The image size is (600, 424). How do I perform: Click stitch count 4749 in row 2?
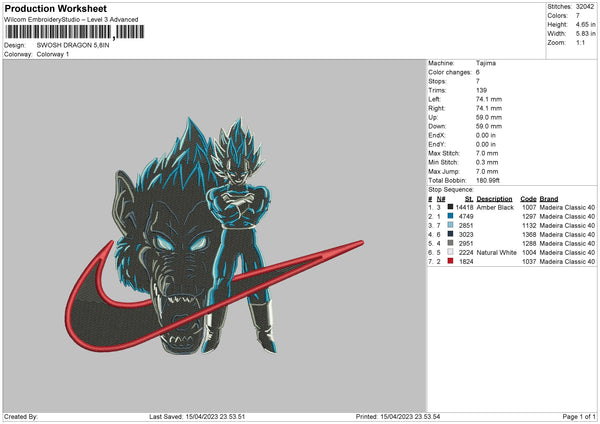pos(466,217)
